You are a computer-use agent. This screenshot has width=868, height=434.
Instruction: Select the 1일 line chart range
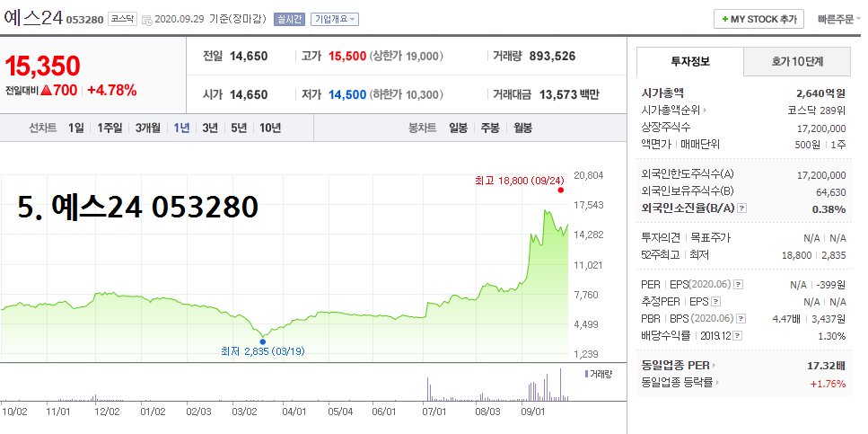tap(76, 128)
